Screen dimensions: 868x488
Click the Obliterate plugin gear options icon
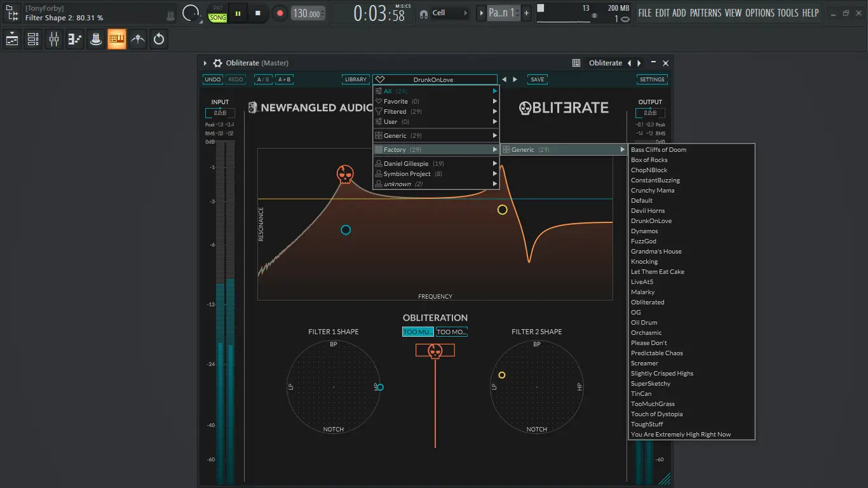218,63
